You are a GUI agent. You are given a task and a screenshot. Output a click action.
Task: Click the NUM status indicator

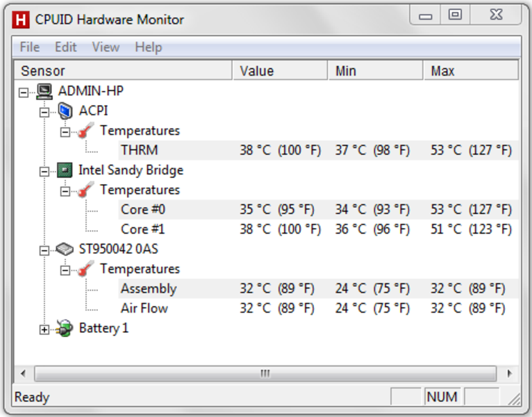442,397
